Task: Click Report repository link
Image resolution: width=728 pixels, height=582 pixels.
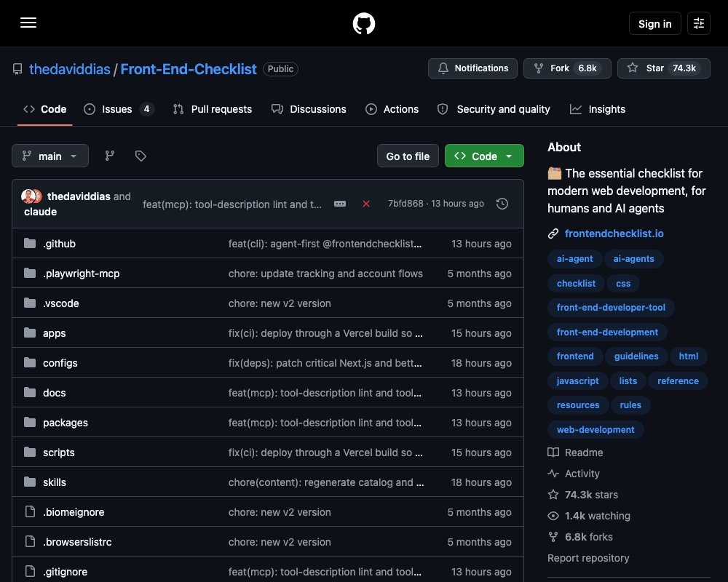Action: (x=588, y=558)
